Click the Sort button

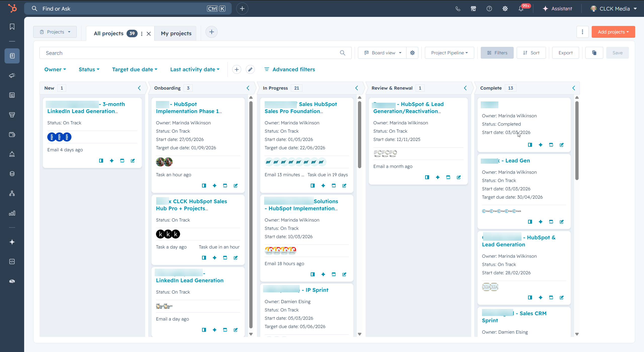(531, 53)
